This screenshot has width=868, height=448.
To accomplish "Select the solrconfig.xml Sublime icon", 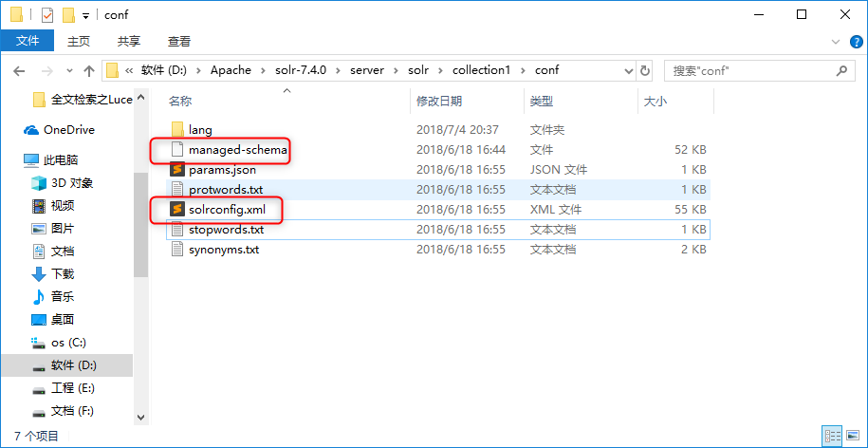I will pos(177,210).
